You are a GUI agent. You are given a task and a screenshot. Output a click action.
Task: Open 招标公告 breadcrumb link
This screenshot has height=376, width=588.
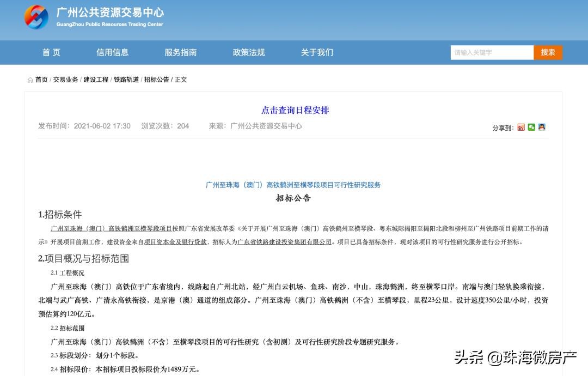coord(157,80)
